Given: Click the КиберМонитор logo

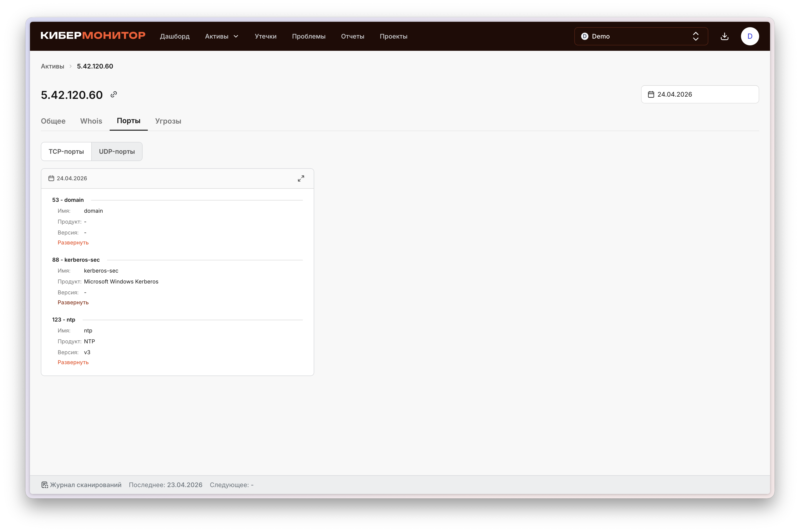Looking at the screenshot, I should [93, 36].
